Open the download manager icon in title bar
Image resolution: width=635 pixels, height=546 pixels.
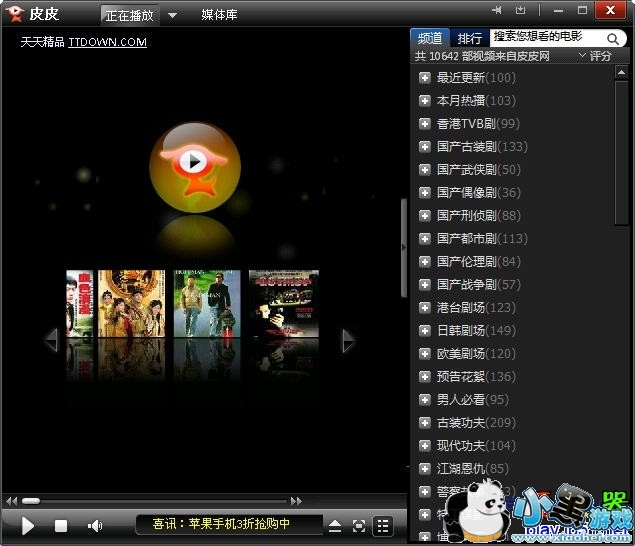click(x=520, y=10)
